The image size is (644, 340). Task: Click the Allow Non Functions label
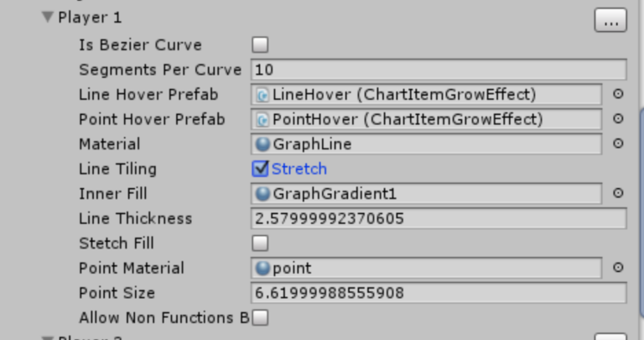click(x=164, y=317)
